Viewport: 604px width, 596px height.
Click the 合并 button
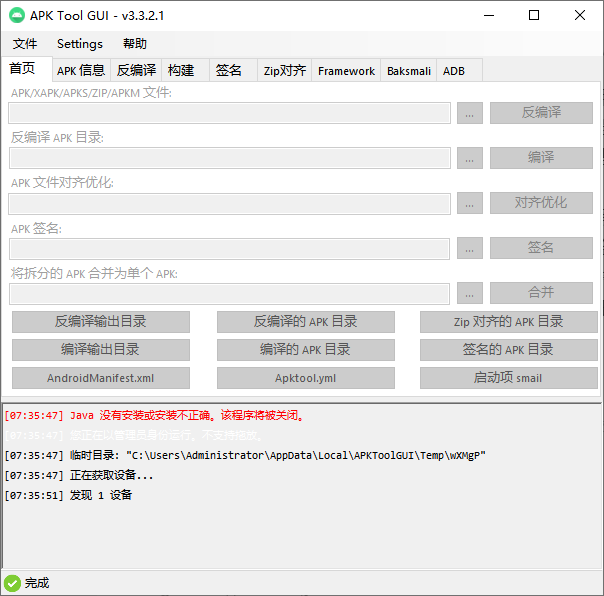[541, 293]
